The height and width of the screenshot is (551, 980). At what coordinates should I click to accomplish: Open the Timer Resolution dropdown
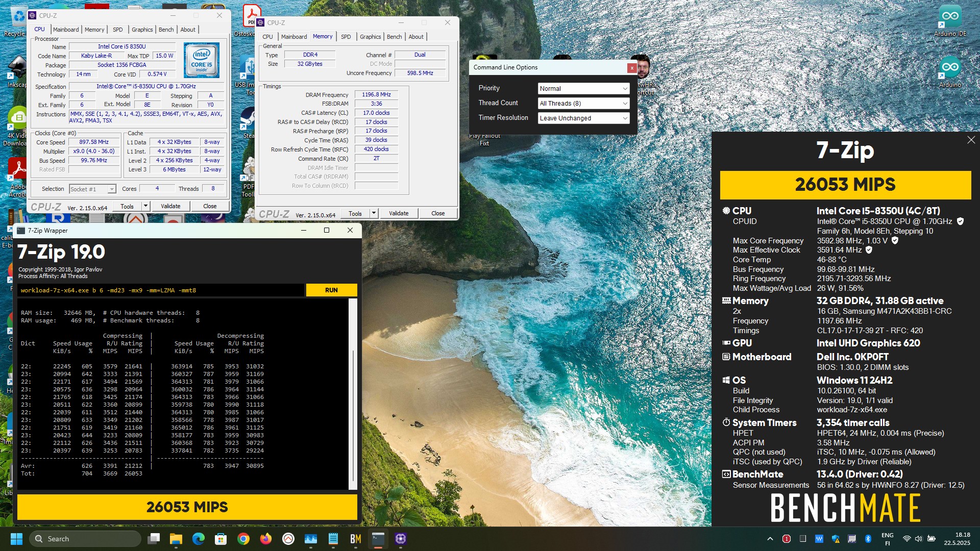click(583, 118)
